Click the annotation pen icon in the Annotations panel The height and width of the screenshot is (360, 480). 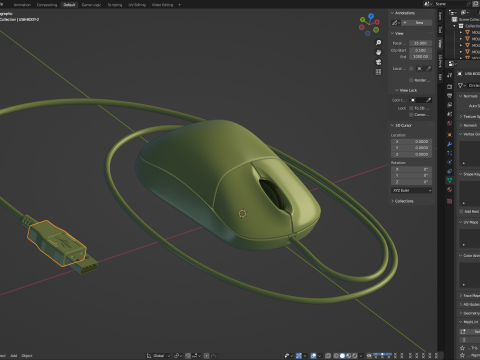click(395, 23)
